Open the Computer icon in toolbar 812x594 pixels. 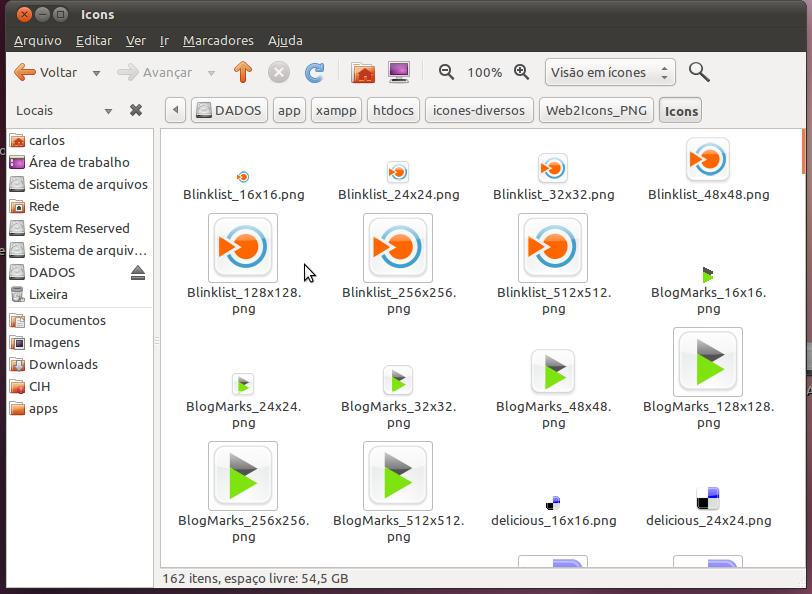(x=399, y=72)
